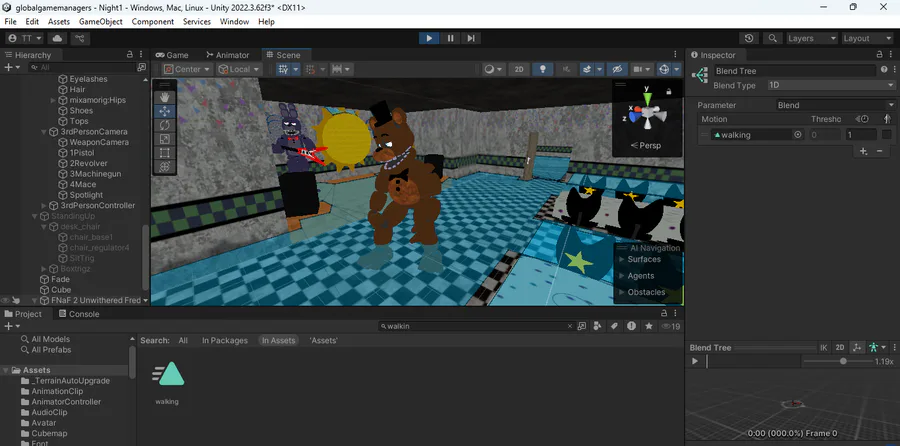
Task: Open Unity cloud services icon
Action: pyautogui.click(x=57, y=38)
